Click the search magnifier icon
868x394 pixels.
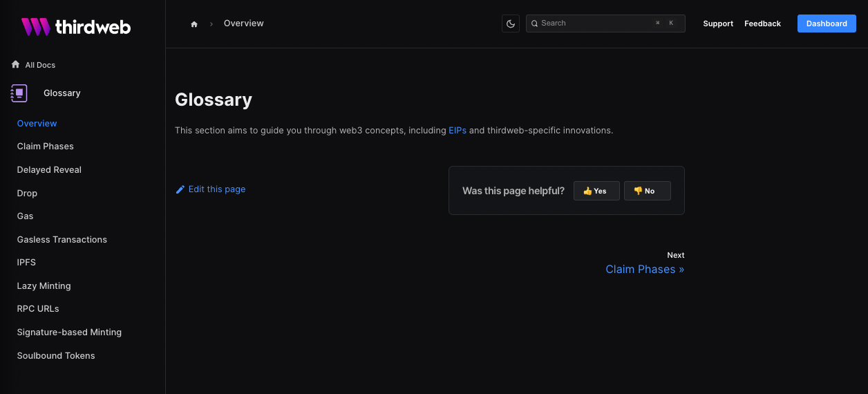tap(535, 24)
